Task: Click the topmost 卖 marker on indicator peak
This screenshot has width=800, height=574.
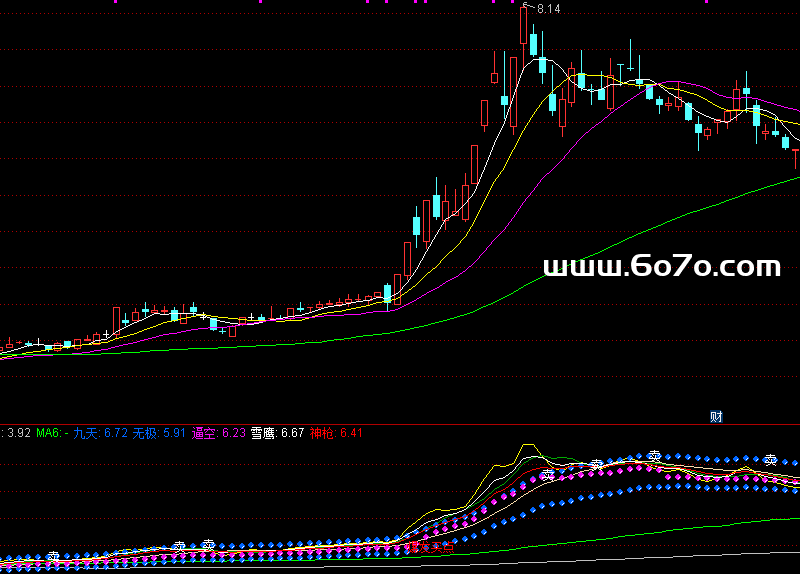Action: click(655, 455)
